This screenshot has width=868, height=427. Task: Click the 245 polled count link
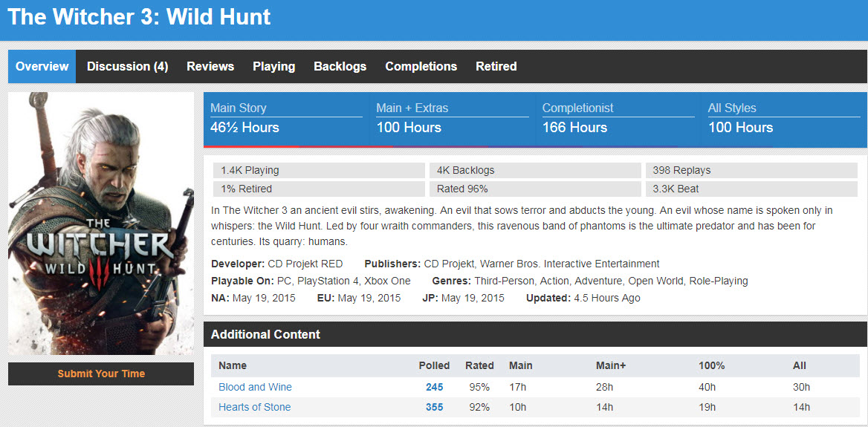point(435,387)
